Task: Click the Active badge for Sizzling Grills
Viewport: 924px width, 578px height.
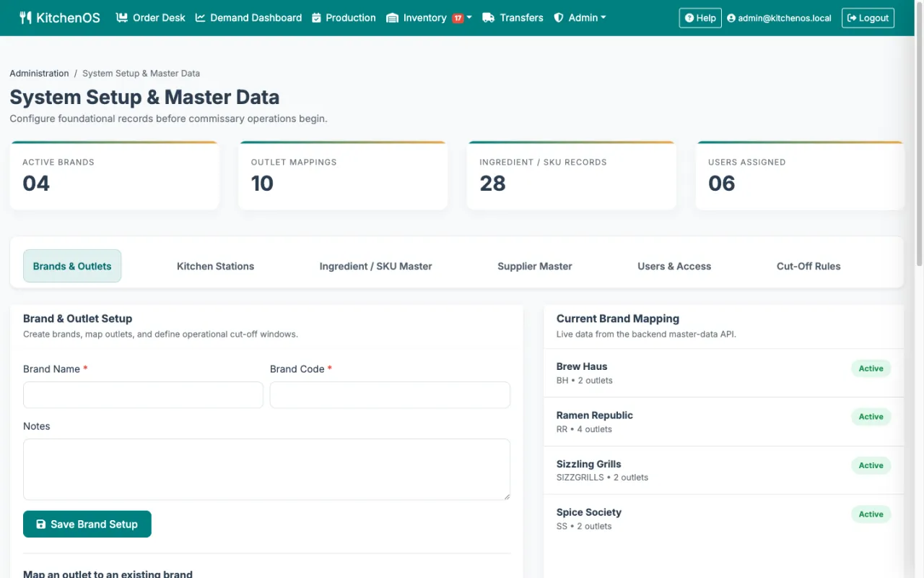Action: pos(871,465)
